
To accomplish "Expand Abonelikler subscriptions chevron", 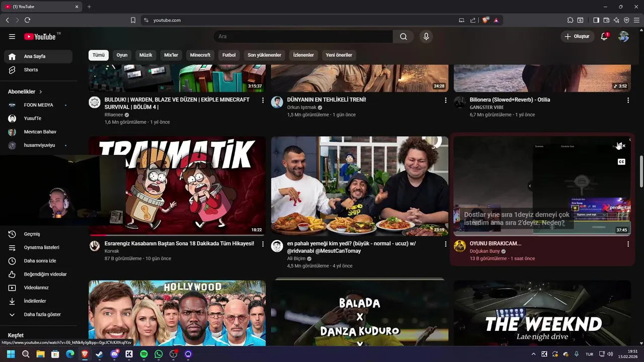I will point(41,92).
